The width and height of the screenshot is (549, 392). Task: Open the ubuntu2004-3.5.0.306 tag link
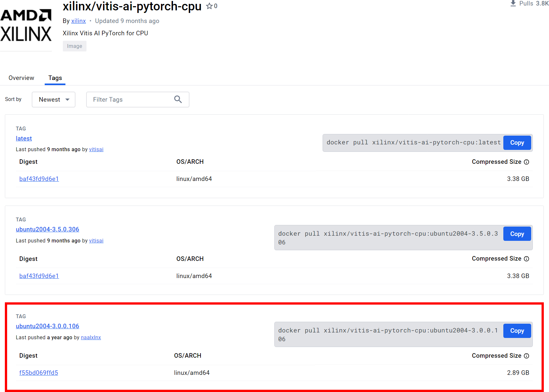[48, 229]
